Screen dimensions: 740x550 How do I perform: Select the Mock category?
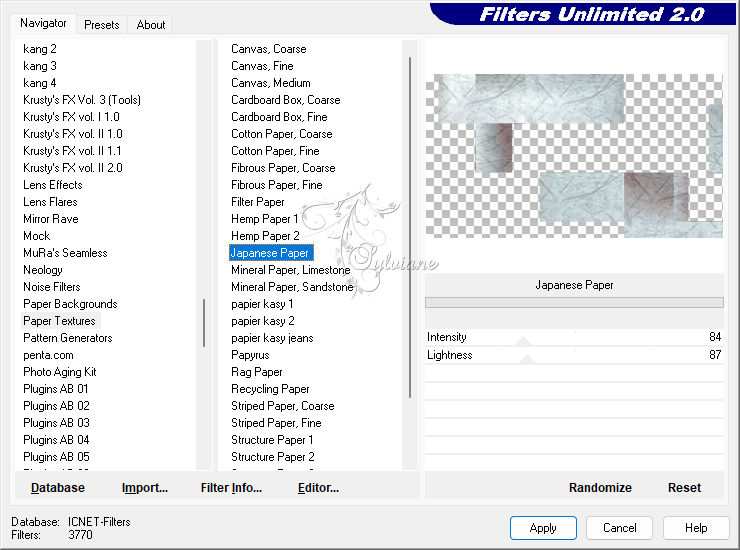click(36, 236)
